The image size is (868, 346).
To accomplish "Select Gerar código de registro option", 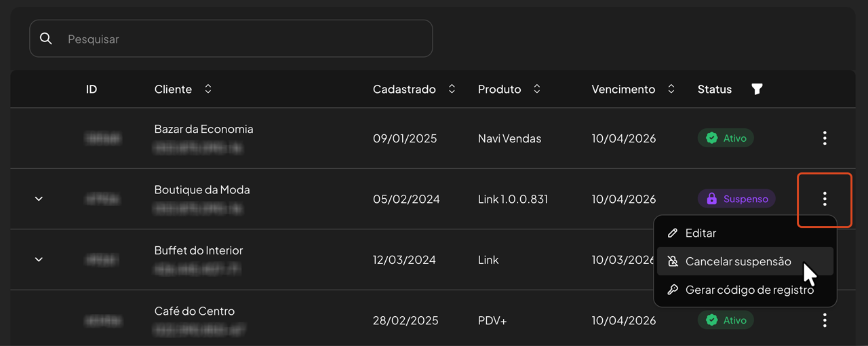I will point(749,290).
